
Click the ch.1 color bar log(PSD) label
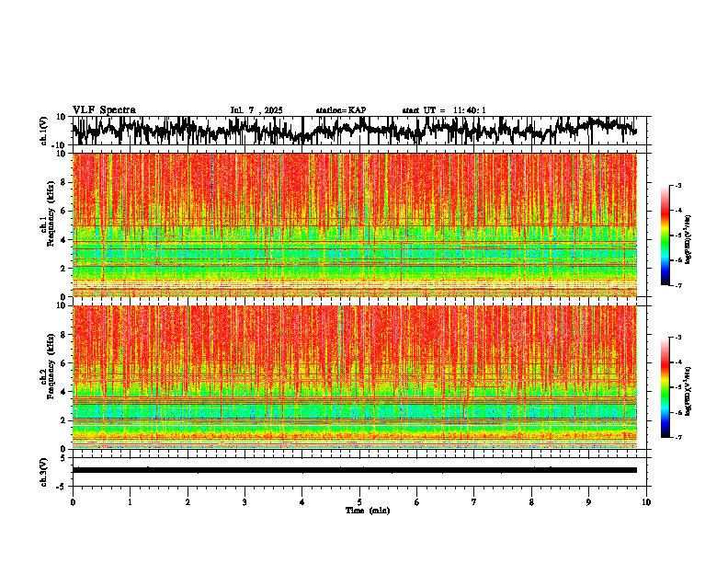[688, 240]
